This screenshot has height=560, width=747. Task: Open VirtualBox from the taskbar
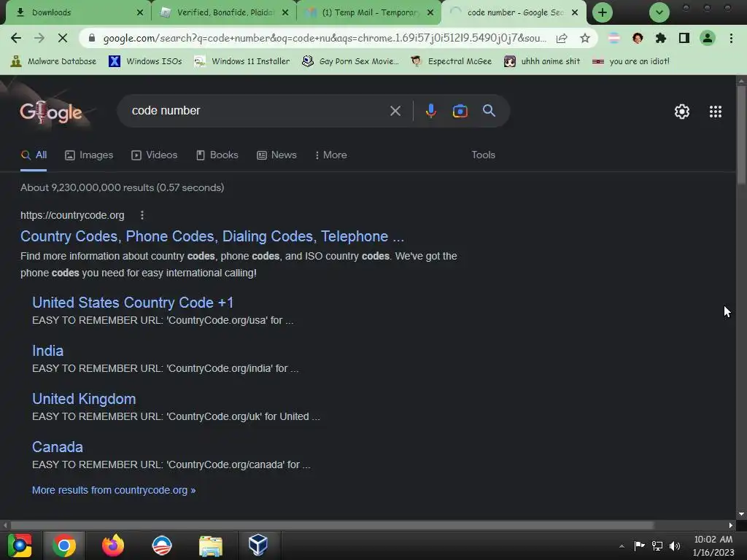(258, 545)
